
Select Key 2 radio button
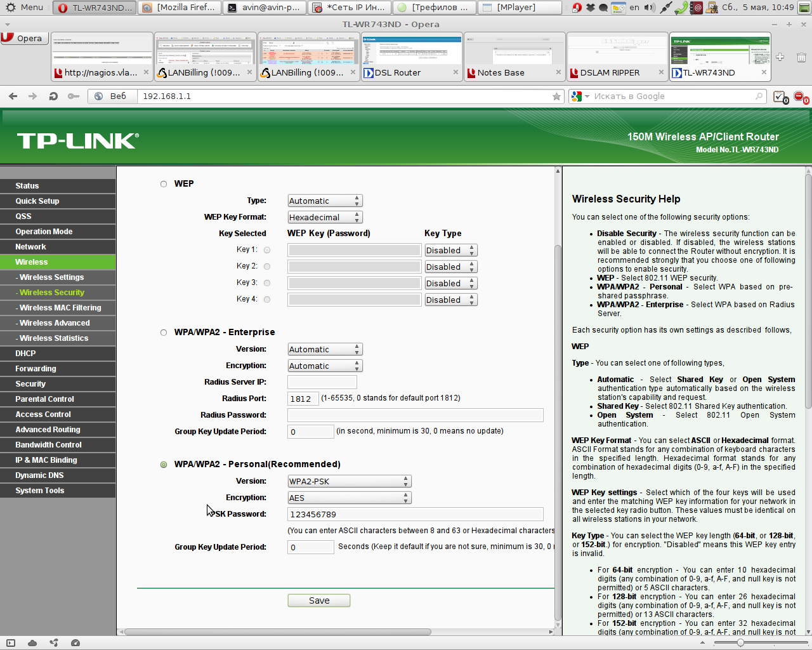pyautogui.click(x=267, y=267)
